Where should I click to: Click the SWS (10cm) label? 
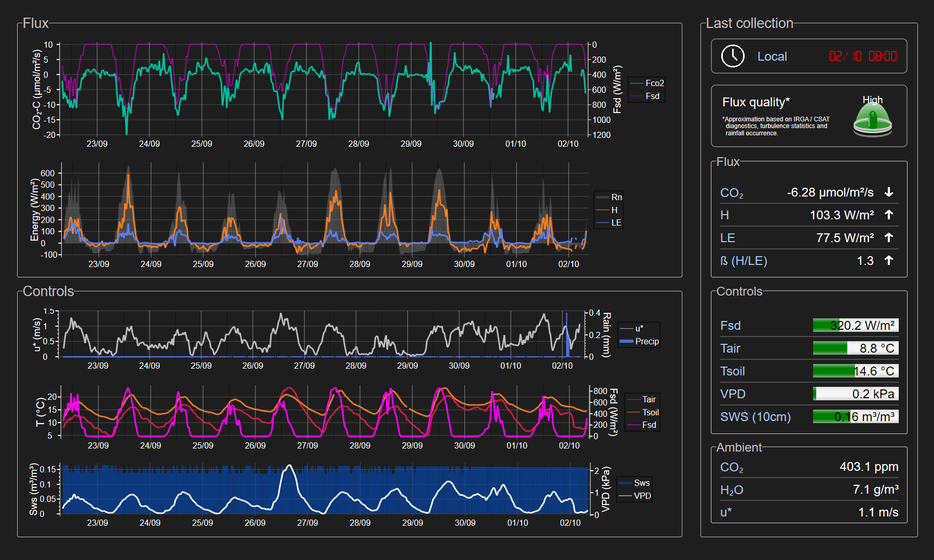[x=755, y=417]
